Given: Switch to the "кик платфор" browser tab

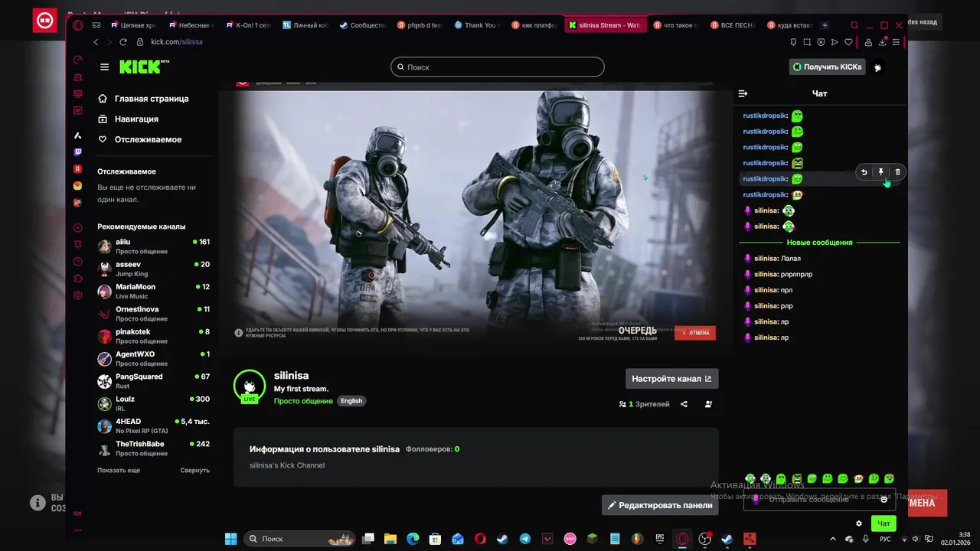Looking at the screenshot, I should 534,25.
